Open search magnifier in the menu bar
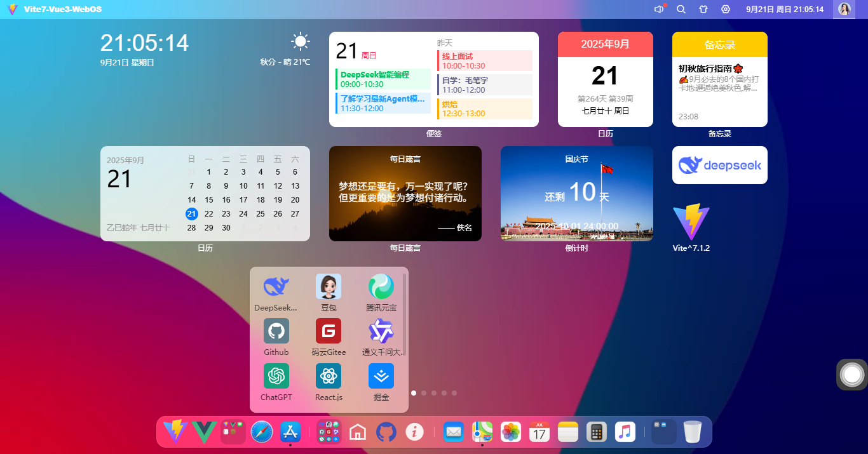Screen dimensions: 868x454 pos(681,9)
